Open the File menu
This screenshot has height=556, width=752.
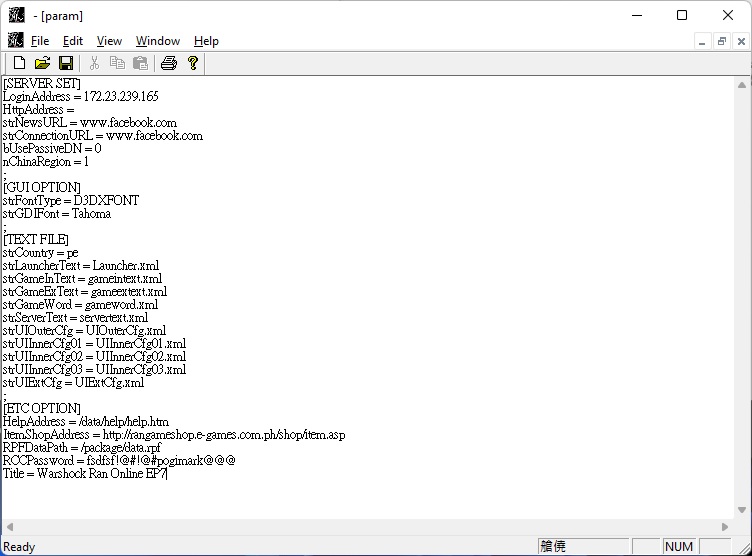[40, 41]
